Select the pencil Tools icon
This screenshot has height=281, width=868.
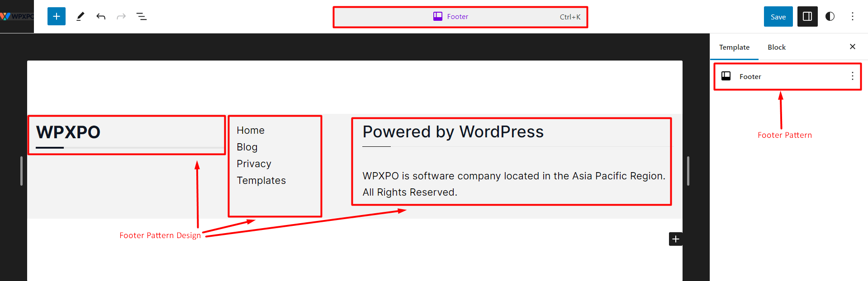pyautogui.click(x=81, y=17)
